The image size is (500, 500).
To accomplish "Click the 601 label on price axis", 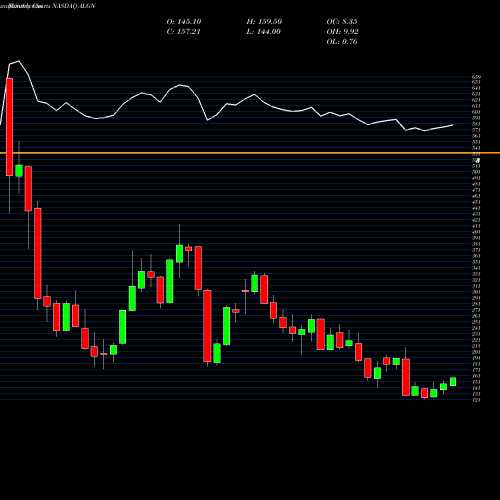I will point(476,112).
